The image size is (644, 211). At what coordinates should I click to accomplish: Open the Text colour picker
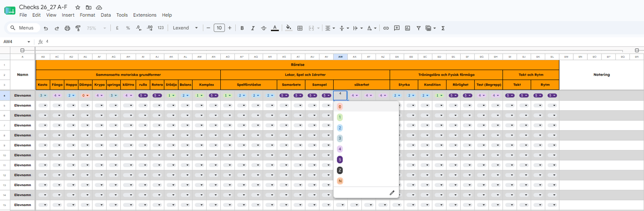[275, 28]
